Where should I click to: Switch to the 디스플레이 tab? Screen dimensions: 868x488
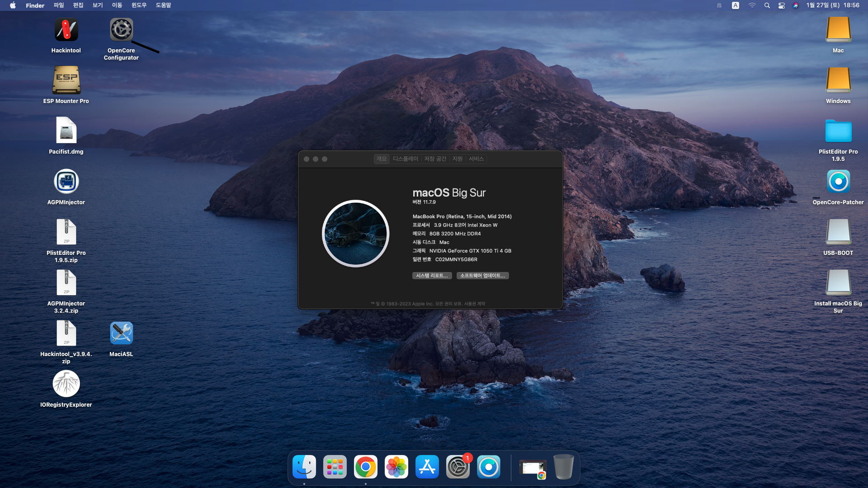coord(406,159)
